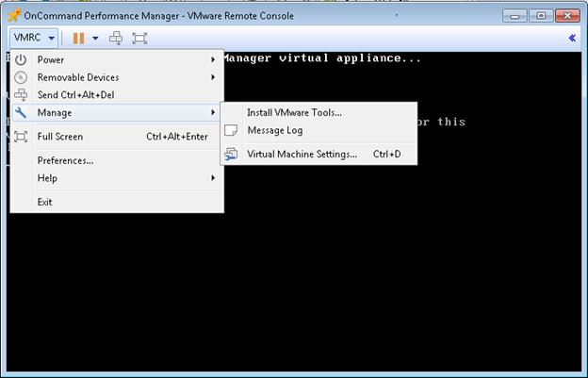Expand the Removable Devices submenu arrow
This screenshot has height=378, width=588.
[213, 77]
